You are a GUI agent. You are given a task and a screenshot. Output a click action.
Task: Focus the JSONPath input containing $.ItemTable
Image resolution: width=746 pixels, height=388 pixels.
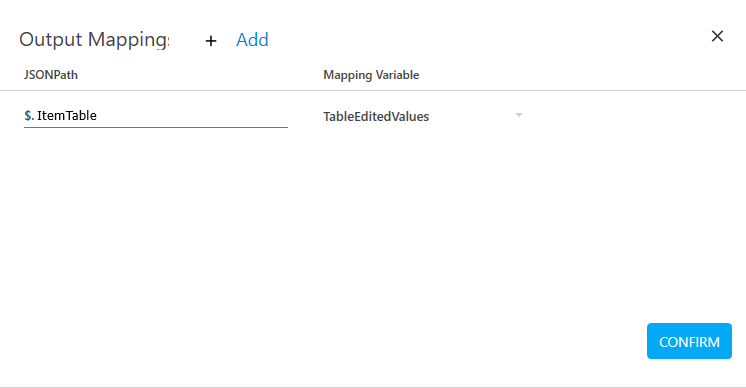tap(156, 116)
